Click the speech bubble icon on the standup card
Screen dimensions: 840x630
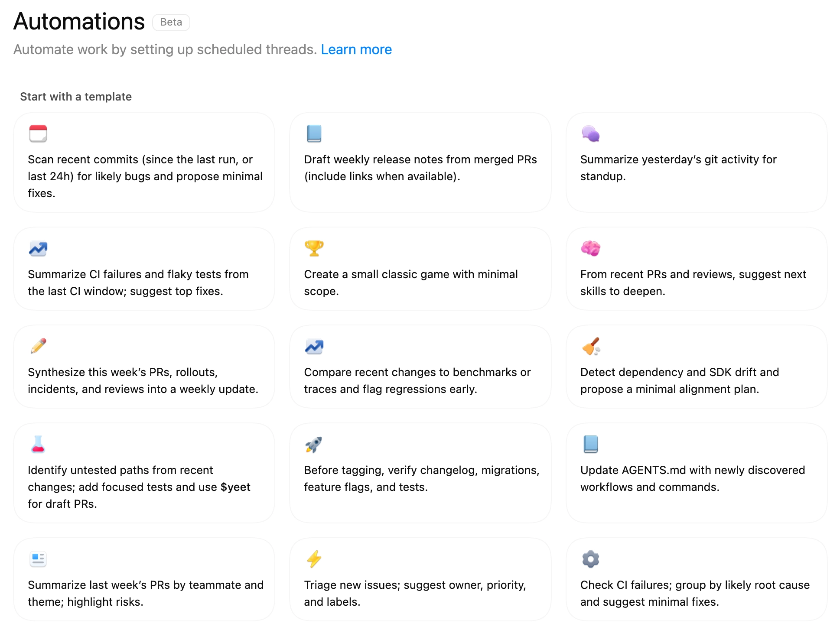pyautogui.click(x=590, y=134)
